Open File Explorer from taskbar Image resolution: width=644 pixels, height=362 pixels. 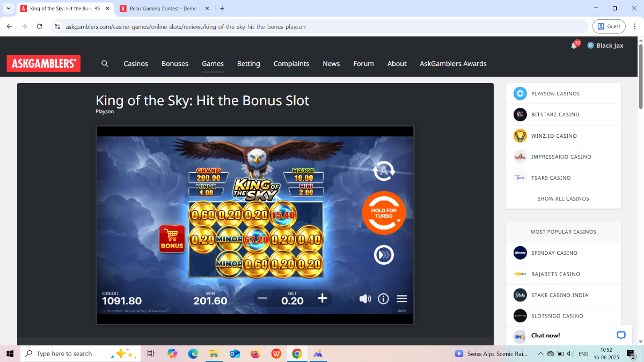[214, 353]
